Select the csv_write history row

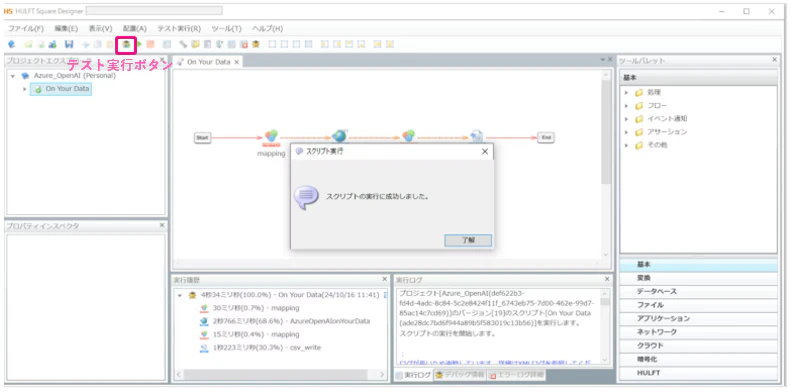(x=260, y=348)
